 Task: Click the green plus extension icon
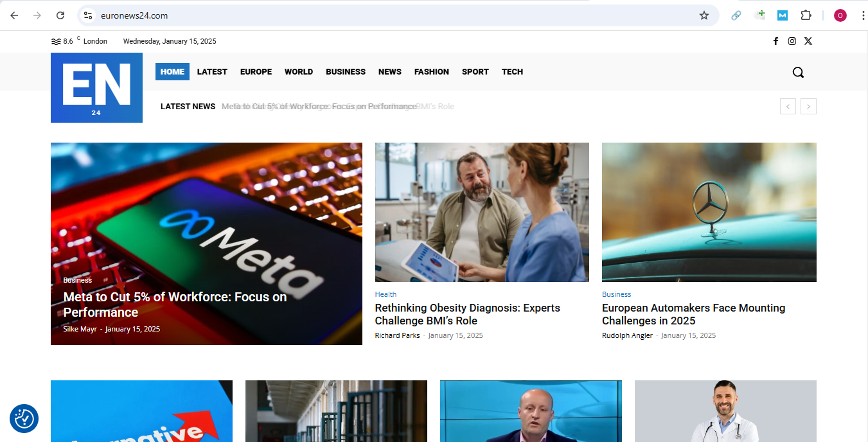click(760, 15)
